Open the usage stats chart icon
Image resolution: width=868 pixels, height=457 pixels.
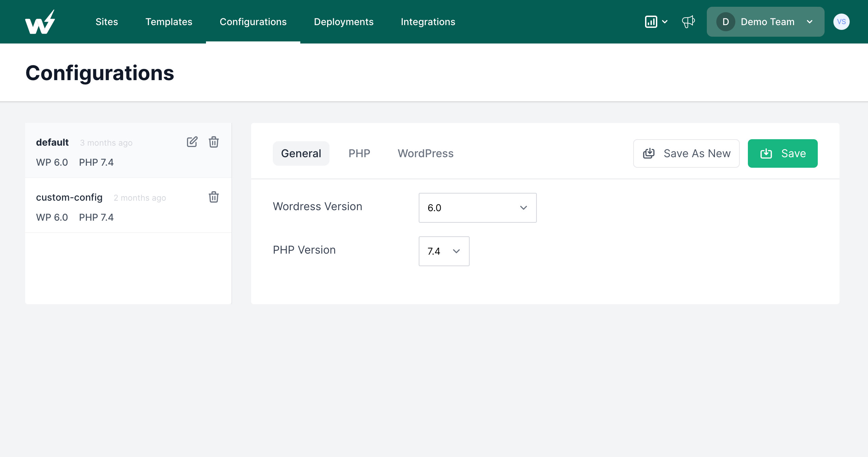(651, 22)
